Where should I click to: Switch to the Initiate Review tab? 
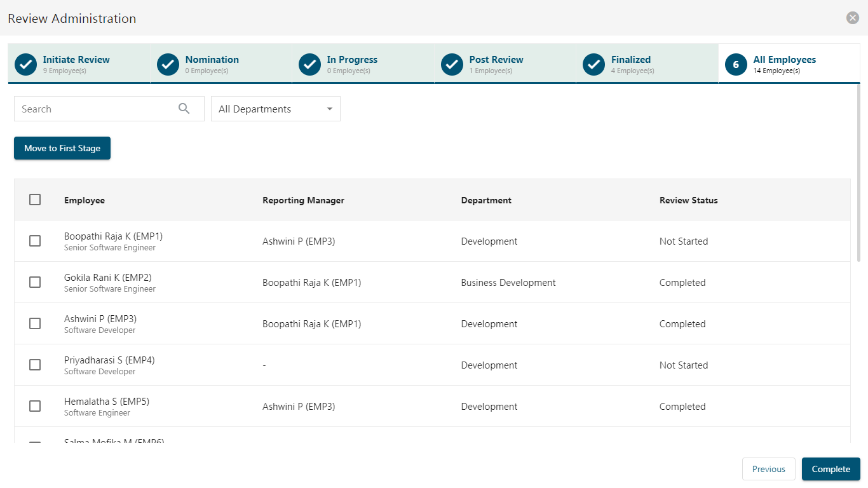click(79, 64)
